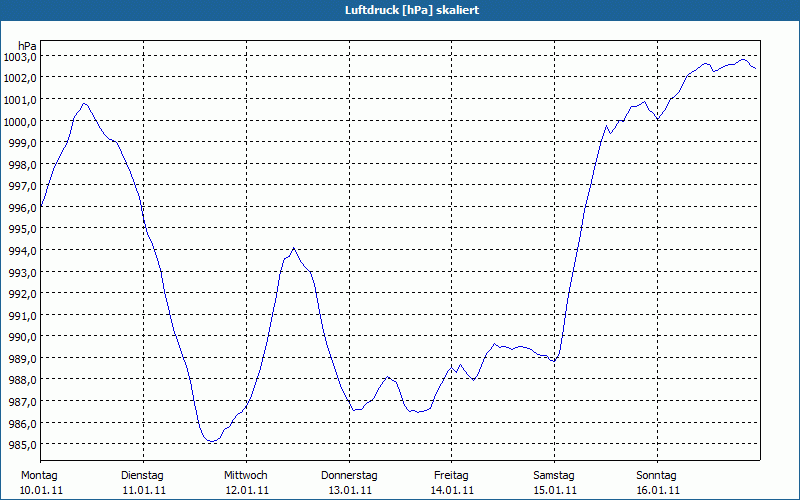
Task: Click the Wednesday curve peak at 994 hPa
Action: point(293,248)
